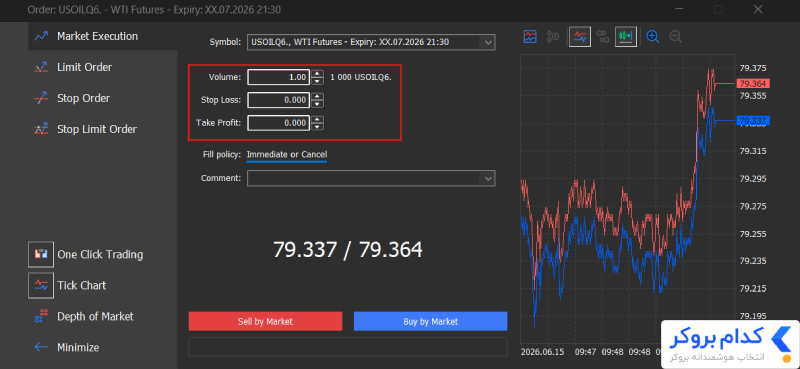Viewport: 800px width, 369px height.
Task: Toggle the Tick Chart panel
Action: click(41, 285)
